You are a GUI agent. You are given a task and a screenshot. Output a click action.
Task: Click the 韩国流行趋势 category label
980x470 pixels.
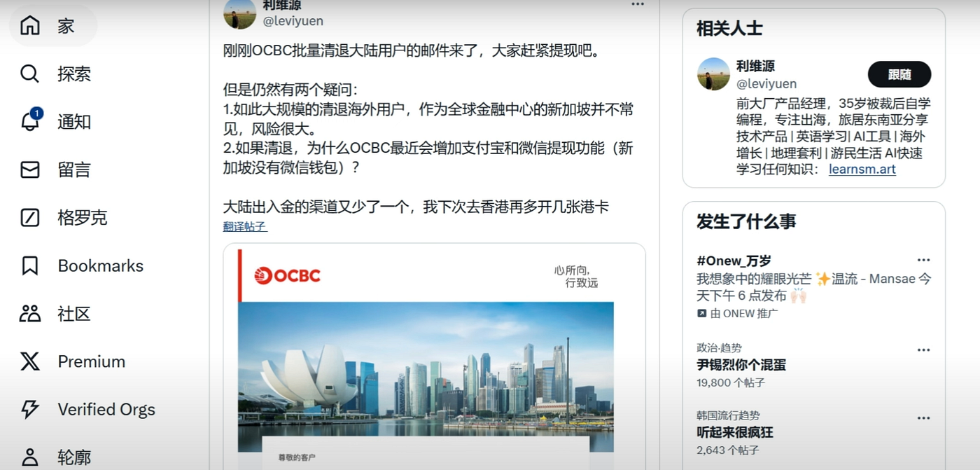[728, 415]
